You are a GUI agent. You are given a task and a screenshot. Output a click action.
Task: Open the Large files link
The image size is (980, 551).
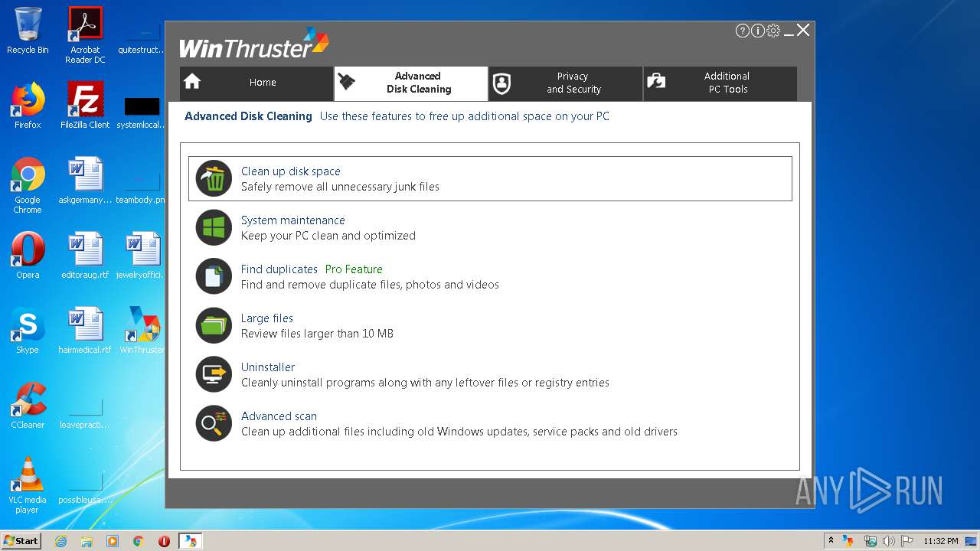[x=267, y=318]
